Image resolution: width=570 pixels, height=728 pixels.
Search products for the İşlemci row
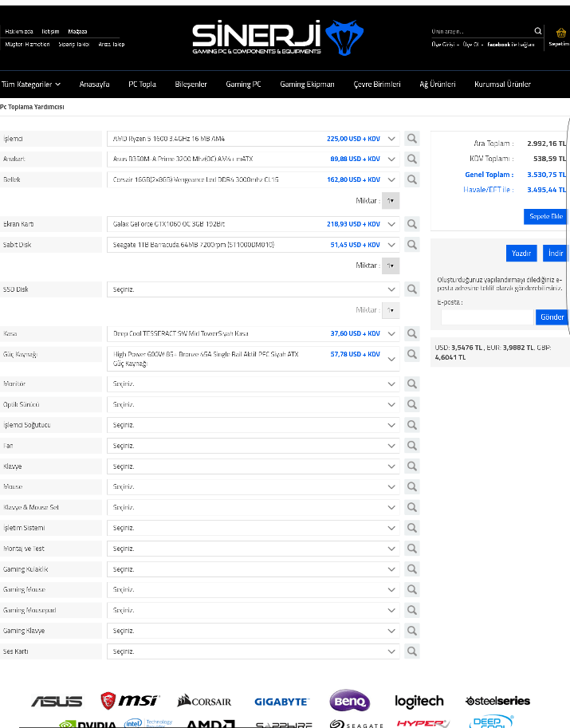411,139
